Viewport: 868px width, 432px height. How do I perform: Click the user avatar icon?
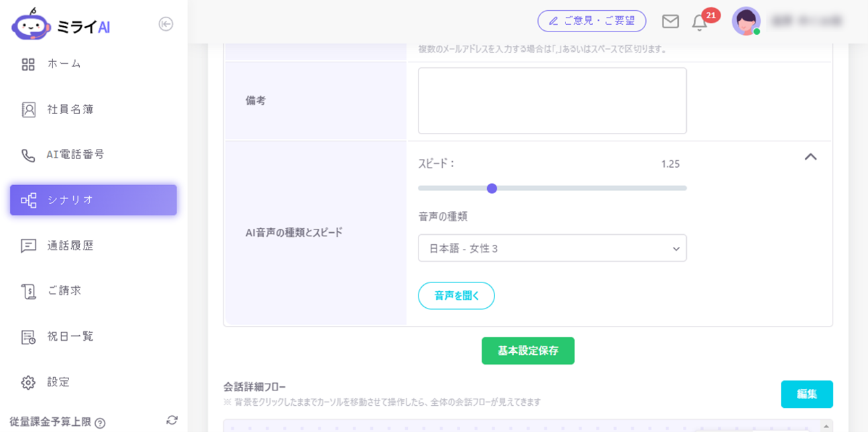(745, 21)
